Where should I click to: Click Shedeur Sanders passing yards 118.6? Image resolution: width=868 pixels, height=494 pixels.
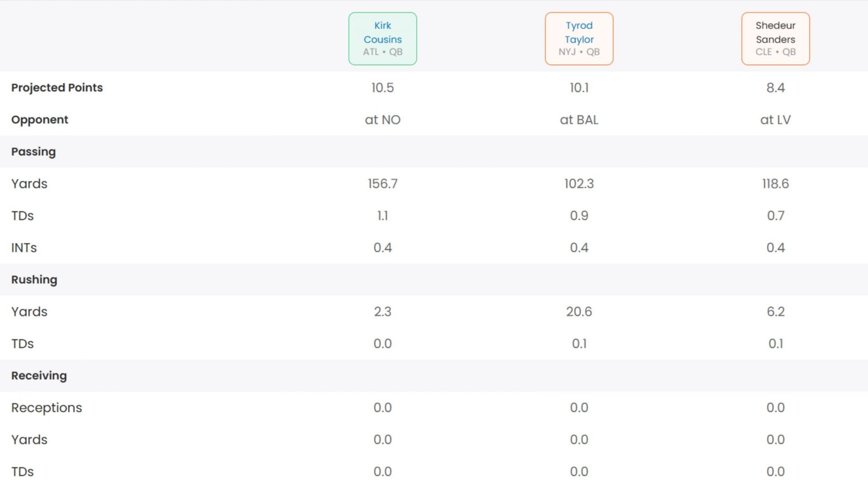(x=775, y=184)
